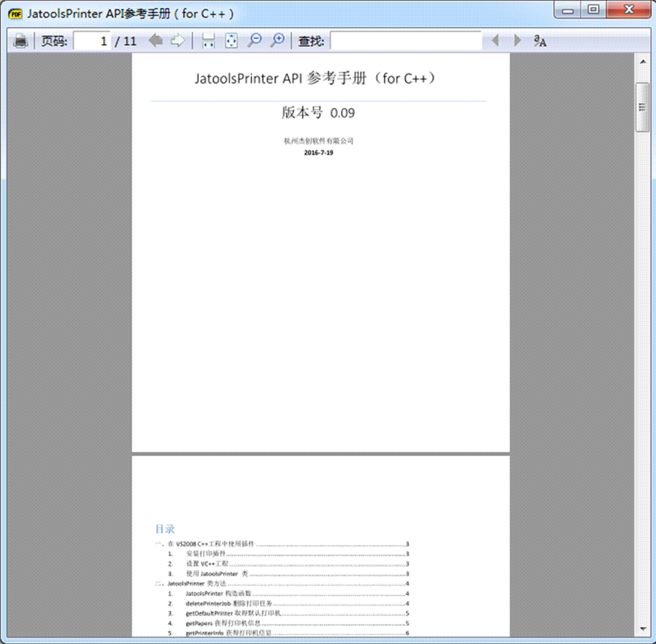Toggle the match case search option
Image resolution: width=656 pixels, height=644 pixels.
pyautogui.click(x=540, y=41)
